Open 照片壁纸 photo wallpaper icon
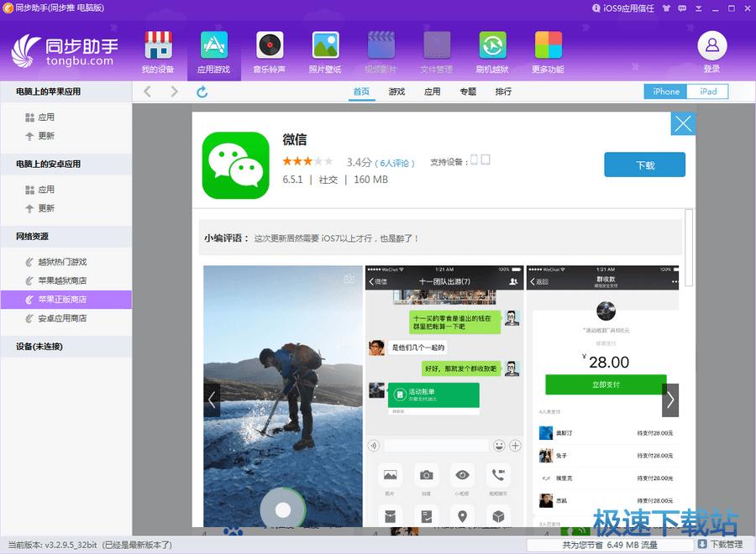Image resolution: width=756 pixels, height=554 pixels. click(x=325, y=51)
